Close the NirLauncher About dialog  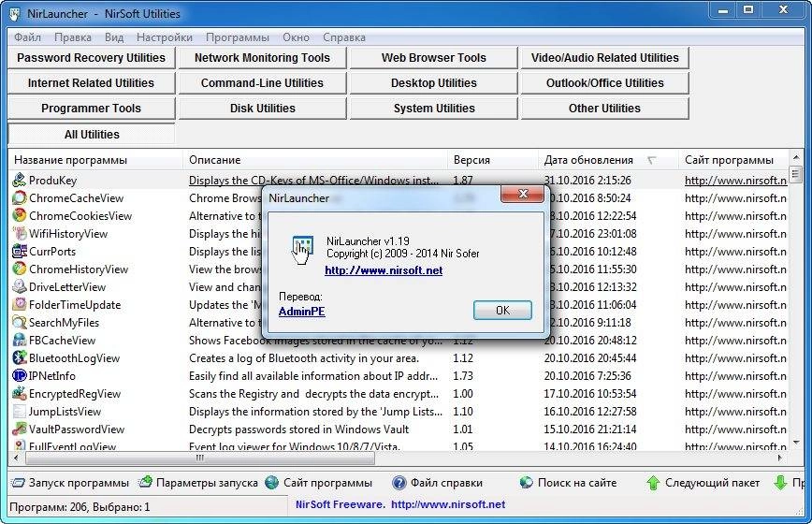coord(523,195)
